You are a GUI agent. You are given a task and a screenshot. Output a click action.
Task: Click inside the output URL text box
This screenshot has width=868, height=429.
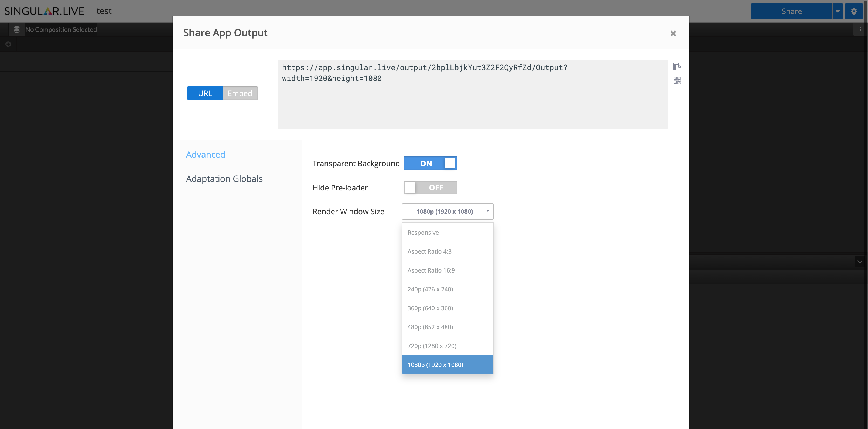[472, 101]
